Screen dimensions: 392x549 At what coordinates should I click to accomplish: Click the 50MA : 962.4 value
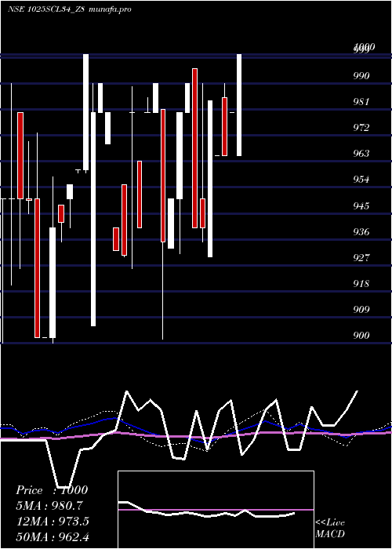click(x=53, y=536)
